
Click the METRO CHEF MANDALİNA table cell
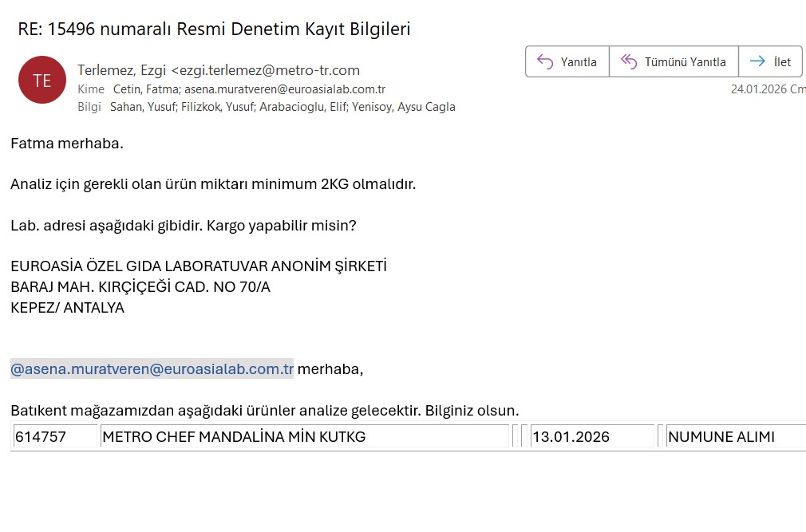303,436
